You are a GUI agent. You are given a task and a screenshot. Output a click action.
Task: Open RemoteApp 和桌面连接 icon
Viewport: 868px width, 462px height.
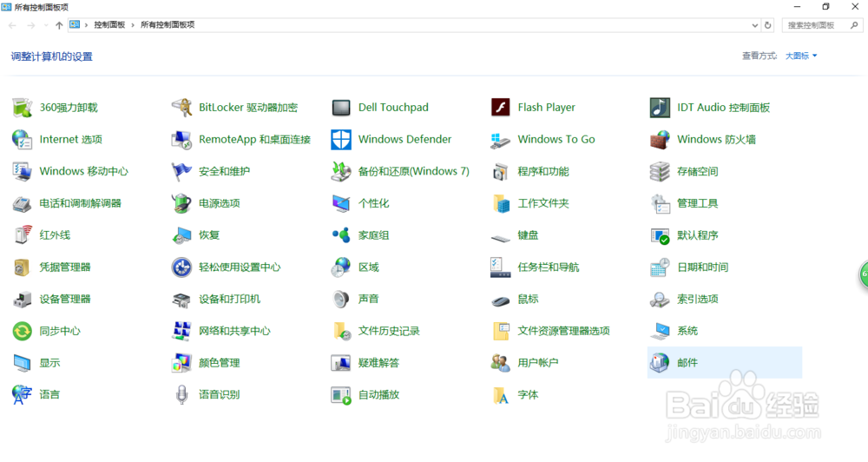[x=181, y=140]
